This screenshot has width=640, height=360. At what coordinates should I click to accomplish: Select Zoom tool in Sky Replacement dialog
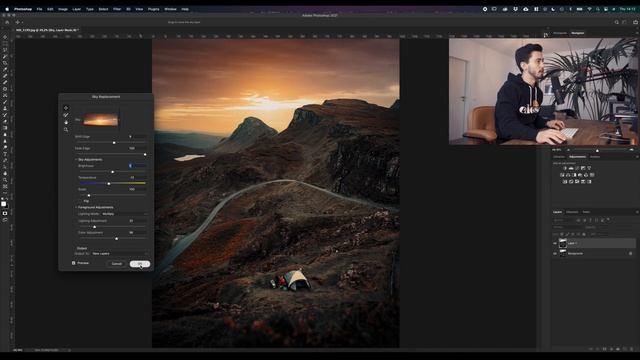point(66,129)
